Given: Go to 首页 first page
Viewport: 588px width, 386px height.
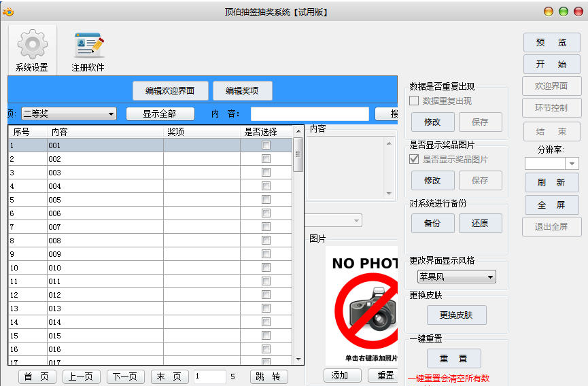Looking at the screenshot, I should (37, 376).
